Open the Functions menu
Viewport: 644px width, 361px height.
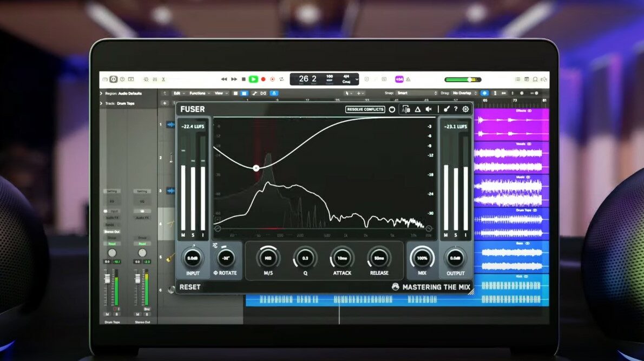pyautogui.click(x=199, y=93)
